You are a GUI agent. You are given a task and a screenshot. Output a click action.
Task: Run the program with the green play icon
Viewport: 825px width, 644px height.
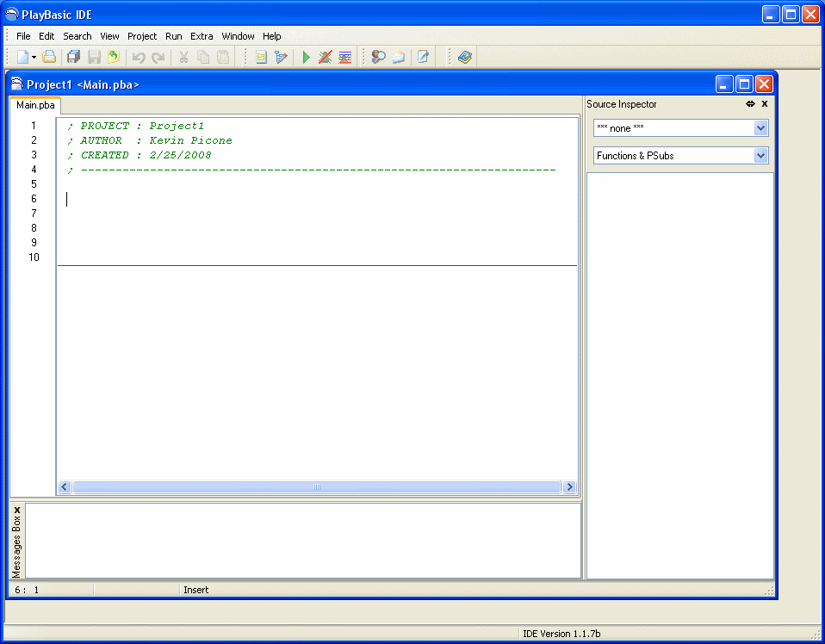(x=307, y=57)
